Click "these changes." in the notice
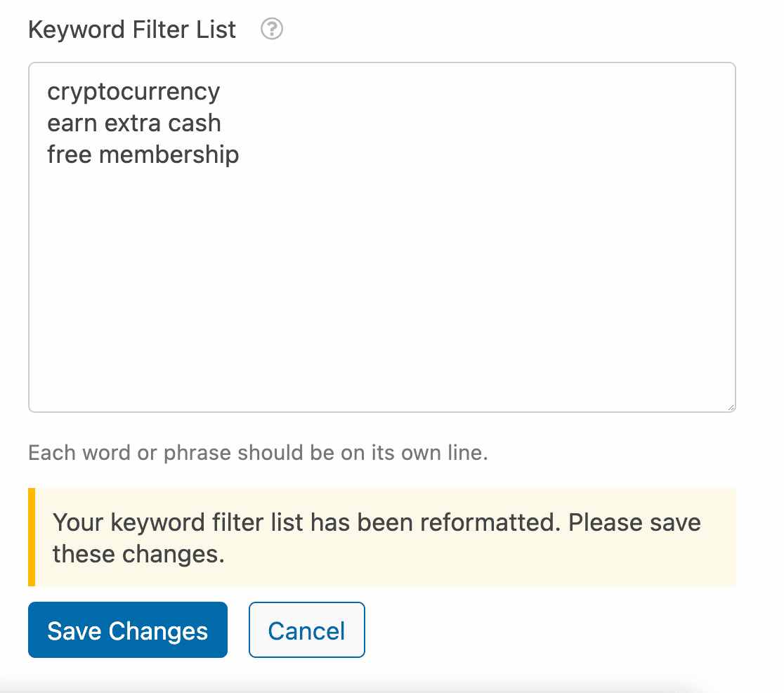Screen dimensions: 784x693 click(x=138, y=554)
